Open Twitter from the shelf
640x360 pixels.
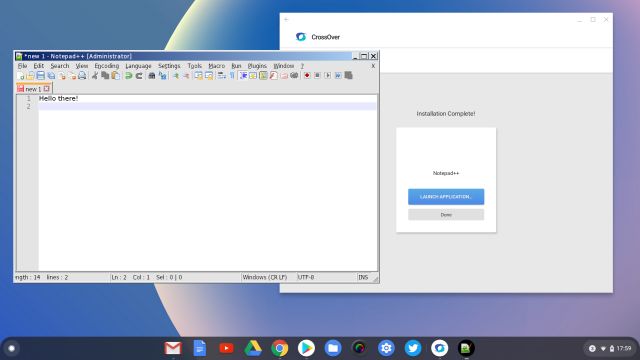tap(413, 348)
